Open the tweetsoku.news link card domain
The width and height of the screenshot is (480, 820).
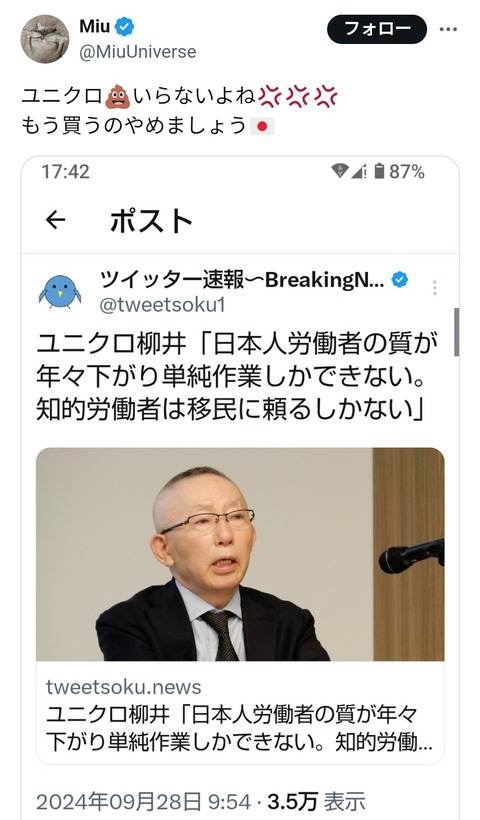123,687
